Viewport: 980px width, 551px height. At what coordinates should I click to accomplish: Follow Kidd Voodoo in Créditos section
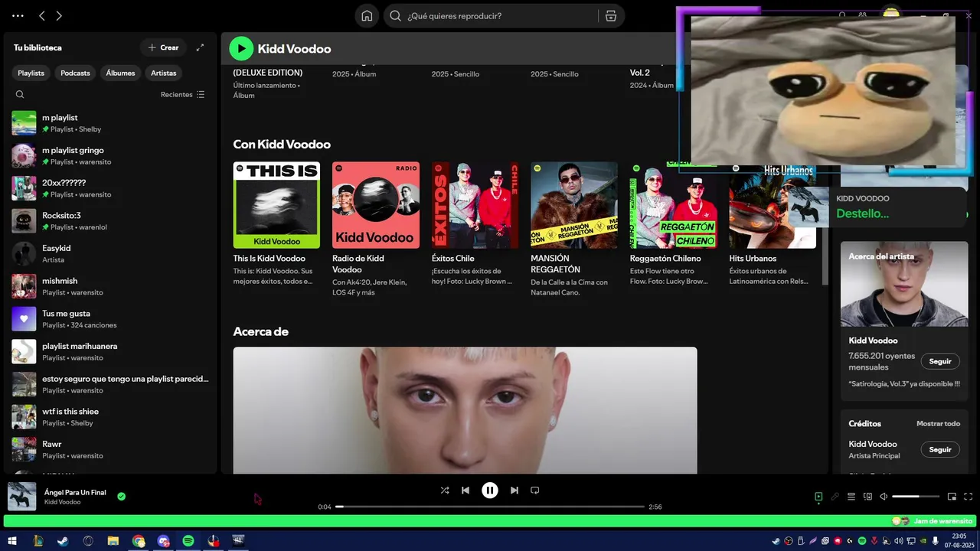(x=940, y=449)
